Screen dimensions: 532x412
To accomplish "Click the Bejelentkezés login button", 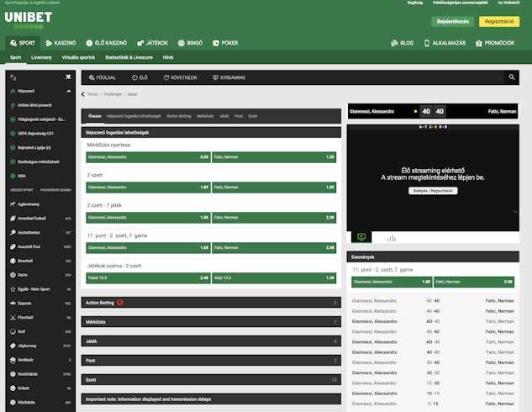I will [x=453, y=21].
